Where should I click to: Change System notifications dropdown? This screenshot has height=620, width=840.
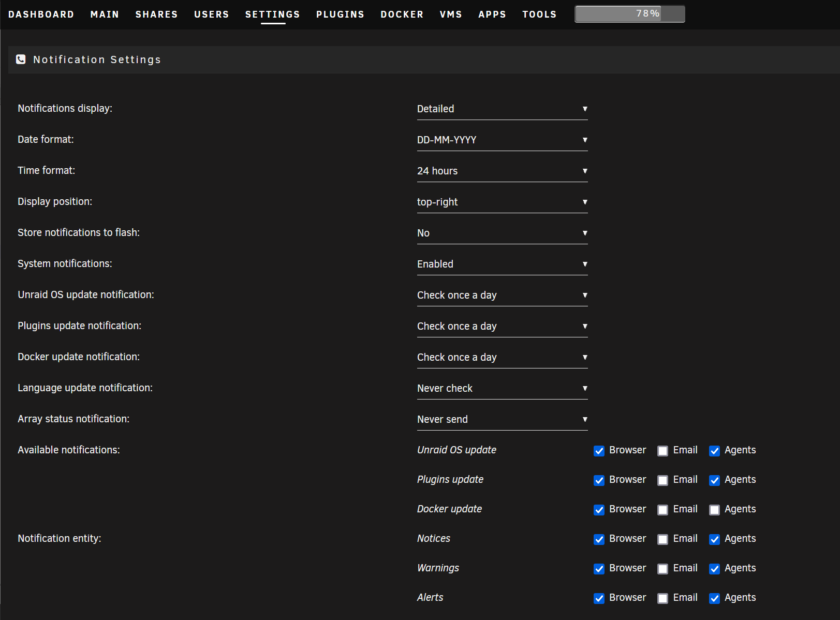(x=502, y=264)
